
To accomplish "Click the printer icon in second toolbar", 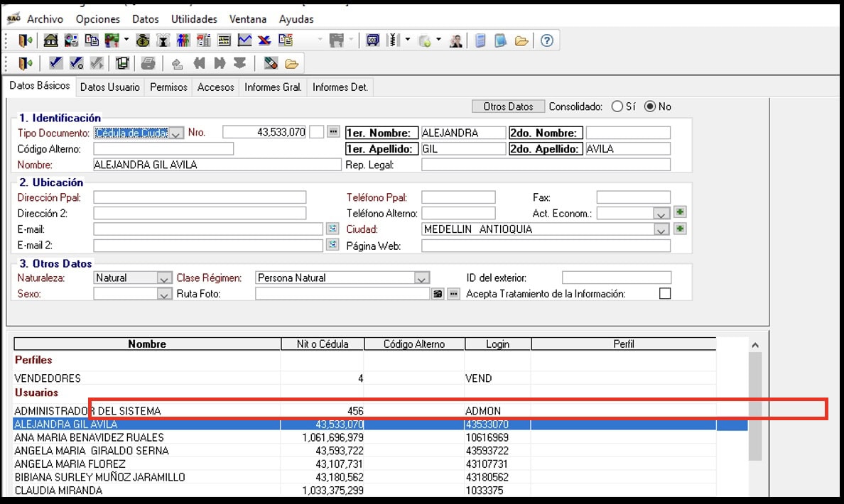I will click(148, 63).
